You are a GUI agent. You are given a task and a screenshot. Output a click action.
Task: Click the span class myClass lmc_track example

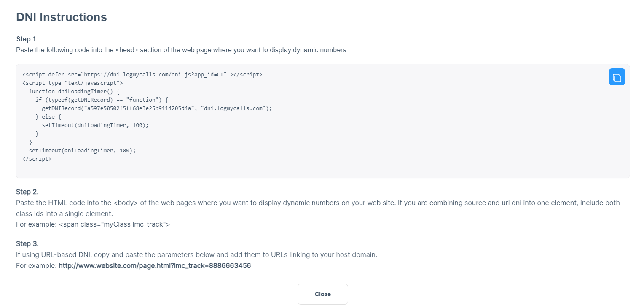114,224
